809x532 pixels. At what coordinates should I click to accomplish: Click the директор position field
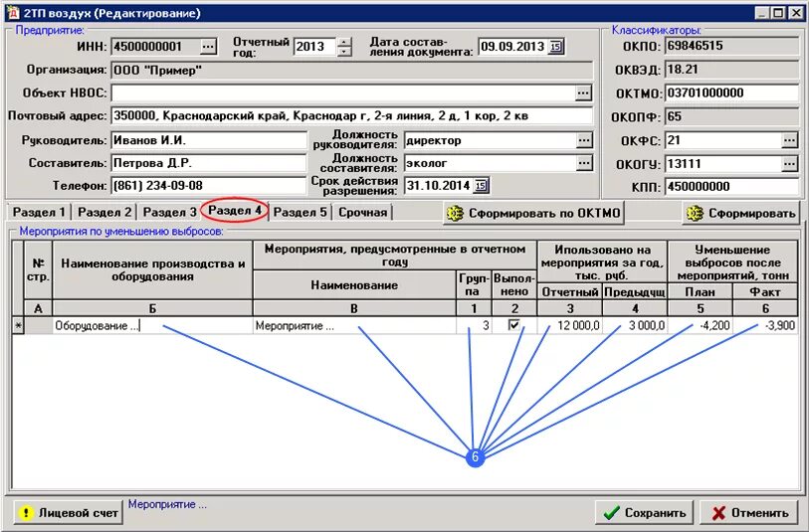pos(490,139)
